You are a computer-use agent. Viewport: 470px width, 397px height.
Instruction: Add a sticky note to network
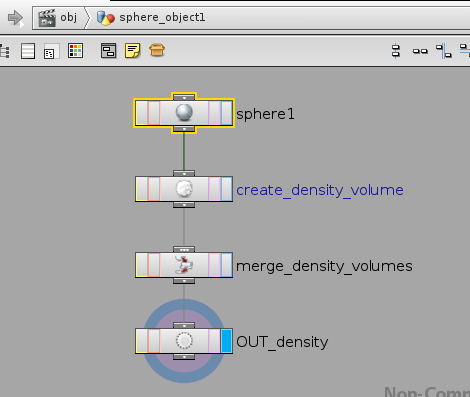click(x=133, y=51)
